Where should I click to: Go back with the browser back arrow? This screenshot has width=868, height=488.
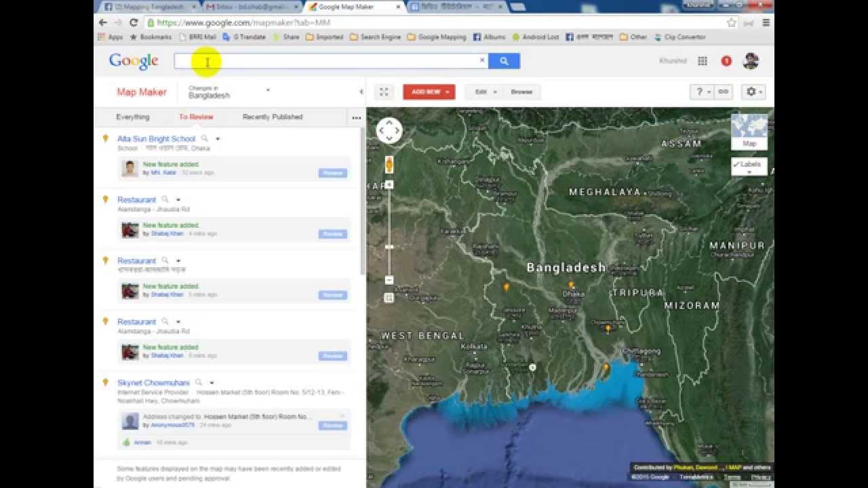(102, 22)
